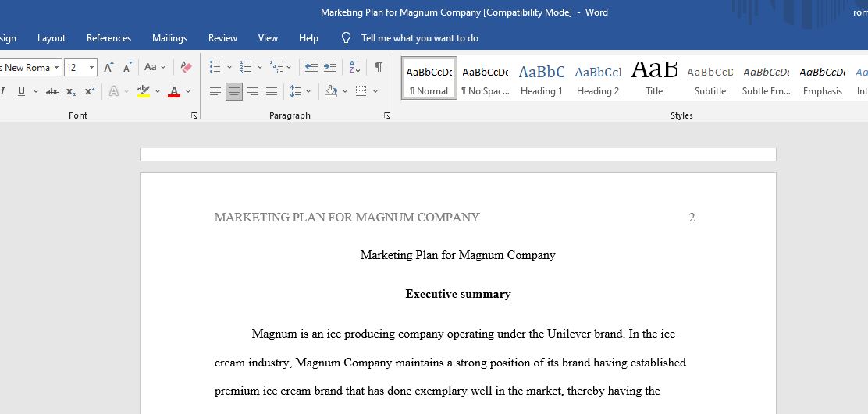
Task: Open Font dialog box launcher
Action: pyautogui.click(x=194, y=115)
